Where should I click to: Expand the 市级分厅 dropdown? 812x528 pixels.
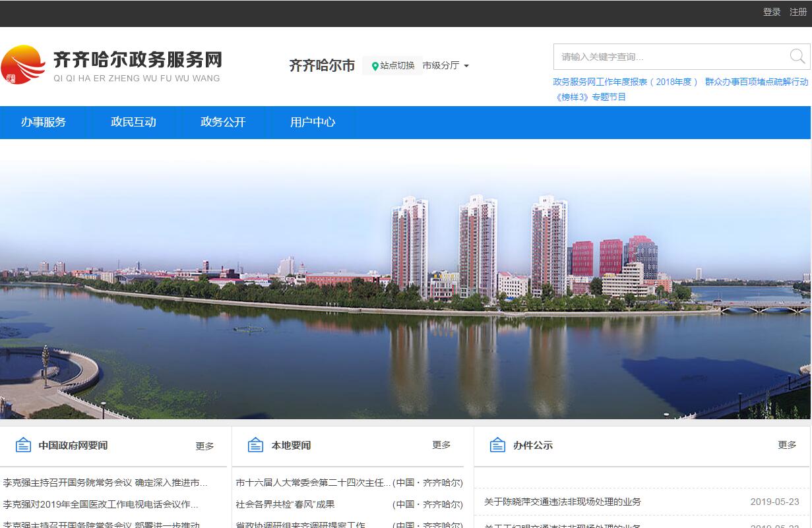[446, 65]
